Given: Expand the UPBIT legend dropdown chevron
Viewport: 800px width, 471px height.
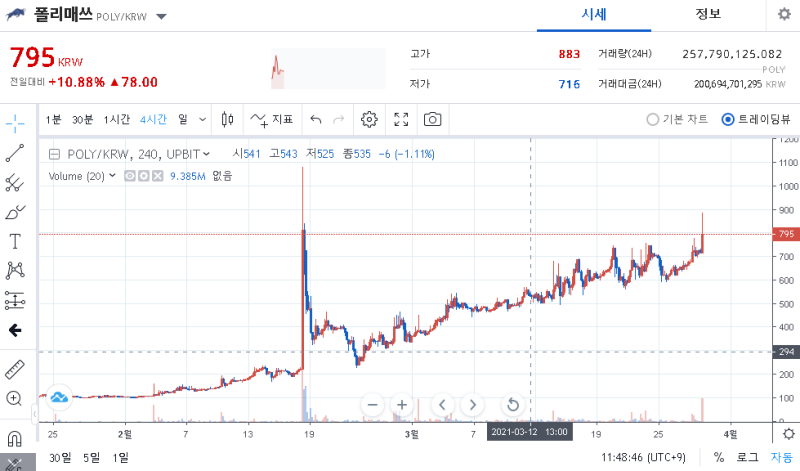Looking at the screenshot, I should tap(206, 154).
